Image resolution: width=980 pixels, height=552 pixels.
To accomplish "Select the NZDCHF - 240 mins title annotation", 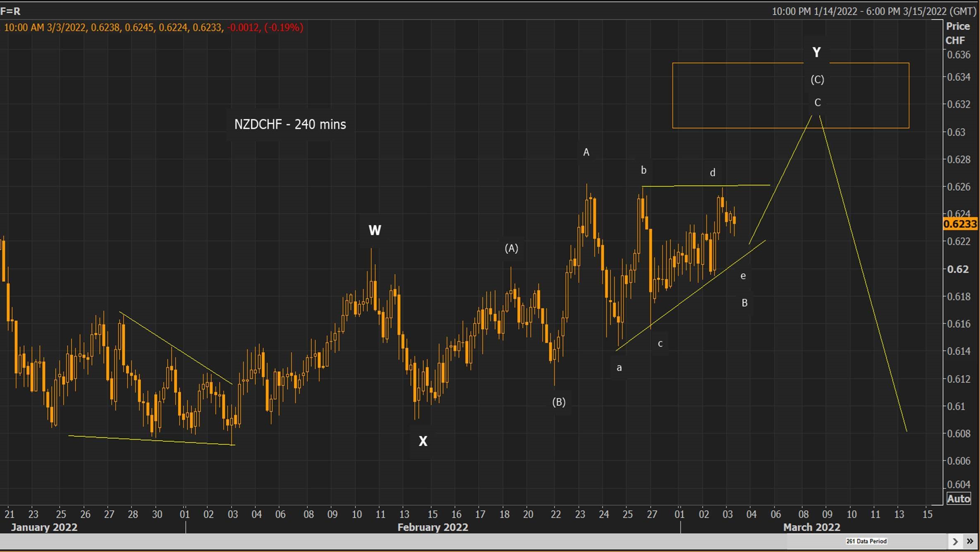I will pyautogui.click(x=290, y=124).
